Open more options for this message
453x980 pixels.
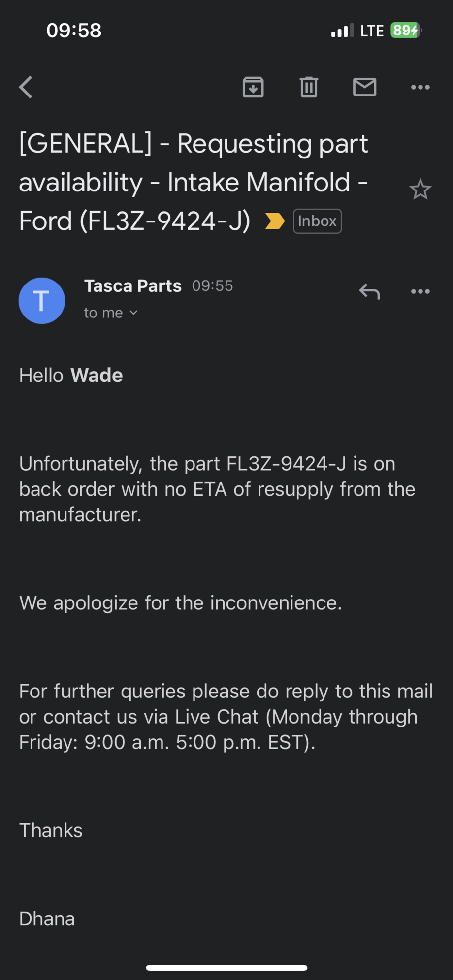[x=420, y=291]
